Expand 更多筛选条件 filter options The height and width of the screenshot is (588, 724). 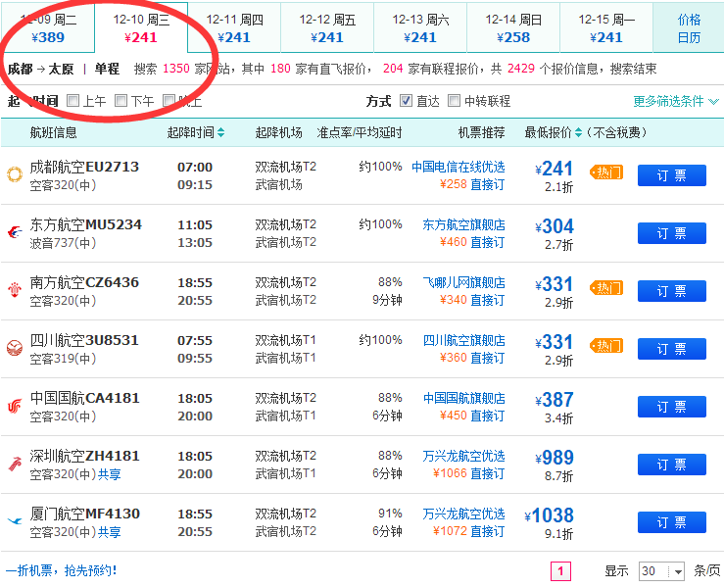click(676, 101)
